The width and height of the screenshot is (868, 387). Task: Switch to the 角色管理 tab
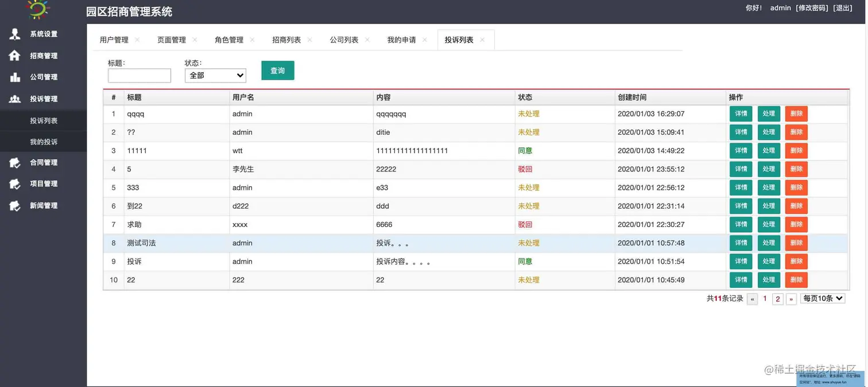229,40
